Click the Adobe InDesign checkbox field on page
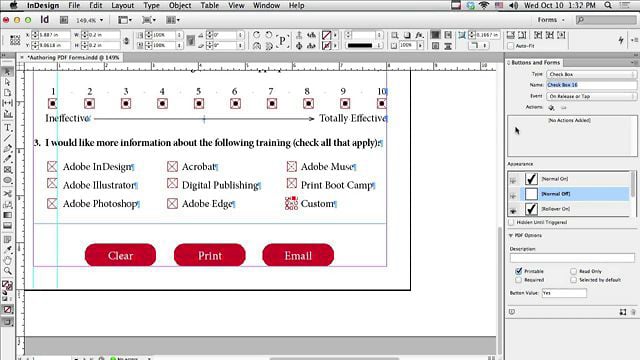Image resolution: width=640 pixels, height=360 pixels. pos(52,167)
